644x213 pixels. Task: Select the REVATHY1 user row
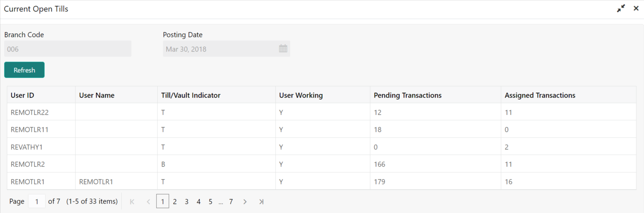27,147
